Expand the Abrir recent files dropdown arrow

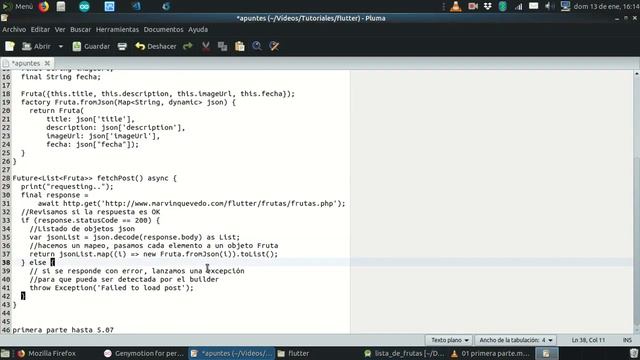click(61, 47)
